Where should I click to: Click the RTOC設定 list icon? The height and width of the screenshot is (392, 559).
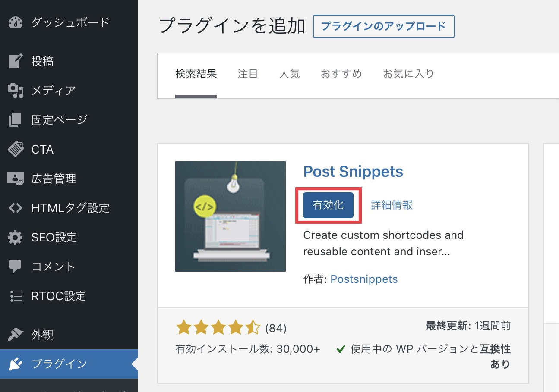click(16, 296)
